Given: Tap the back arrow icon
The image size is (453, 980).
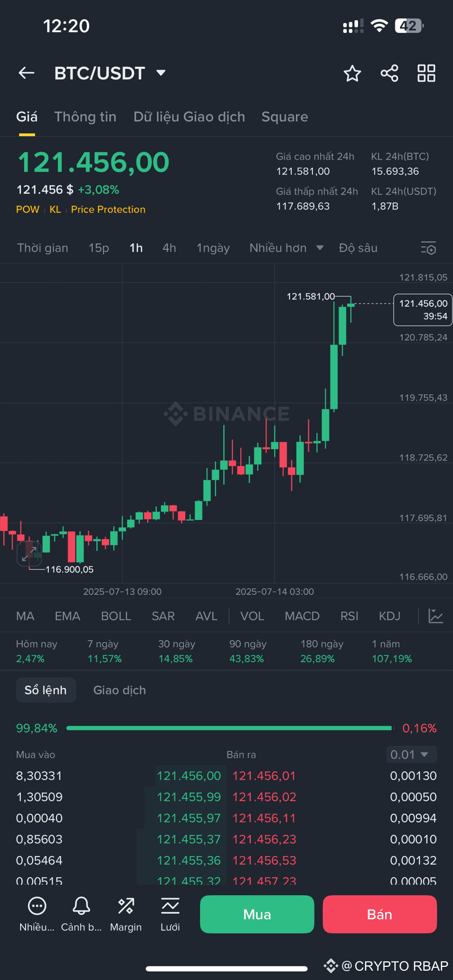Looking at the screenshot, I should tap(26, 73).
